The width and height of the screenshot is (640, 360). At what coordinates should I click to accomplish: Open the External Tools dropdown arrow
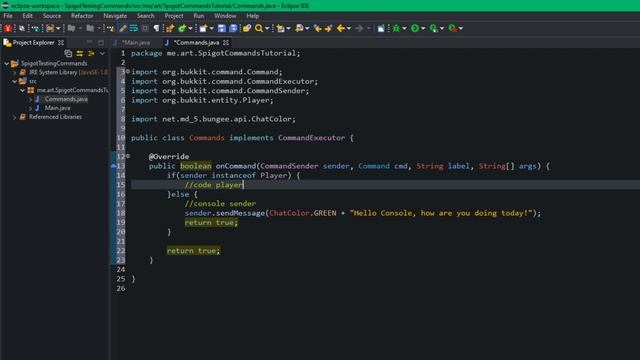[461, 29]
